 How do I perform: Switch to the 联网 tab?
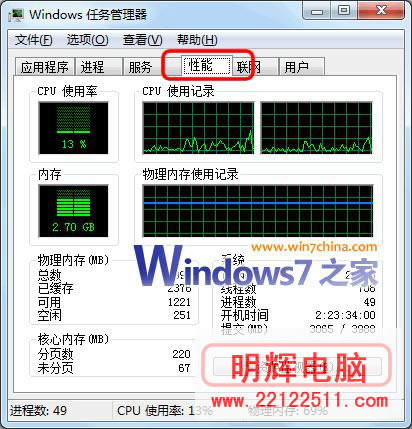coord(255,67)
